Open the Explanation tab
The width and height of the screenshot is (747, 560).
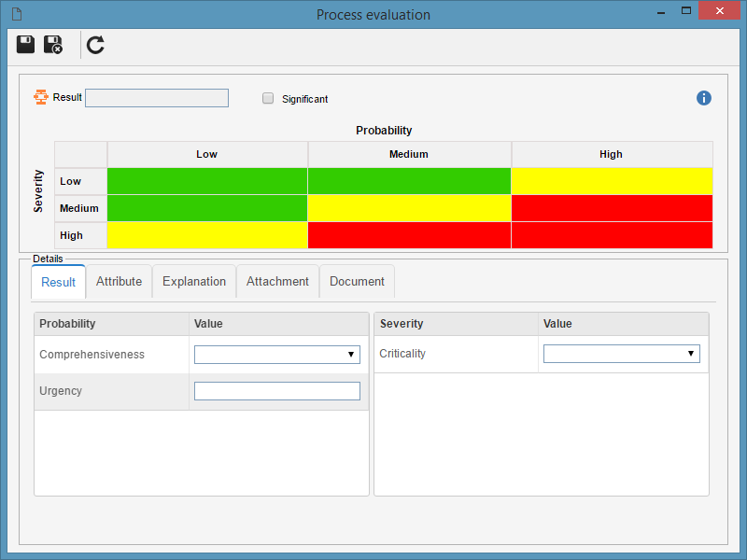194,282
